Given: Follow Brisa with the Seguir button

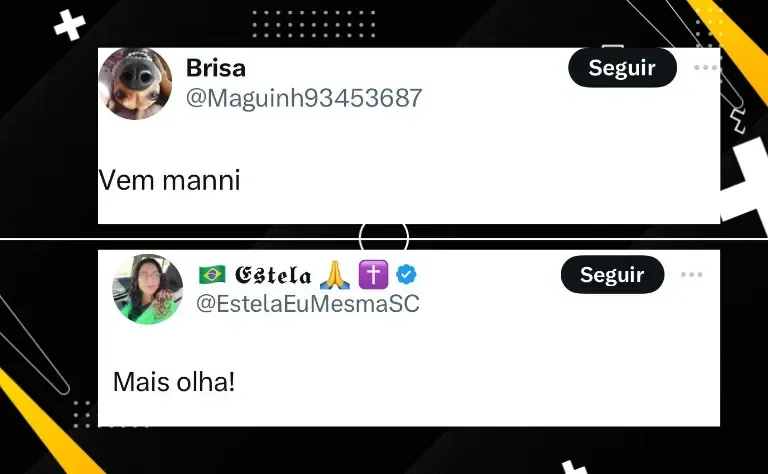Looking at the screenshot, I should (622, 68).
